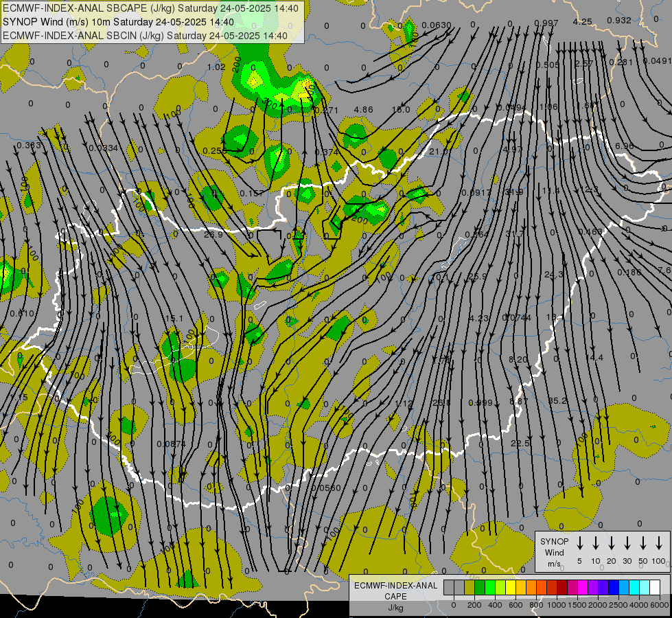Image resolution: width=672 pixels, height=618 pixels.
Task: Click the wind arrow above the 5 label
Action: pos(579,543)
